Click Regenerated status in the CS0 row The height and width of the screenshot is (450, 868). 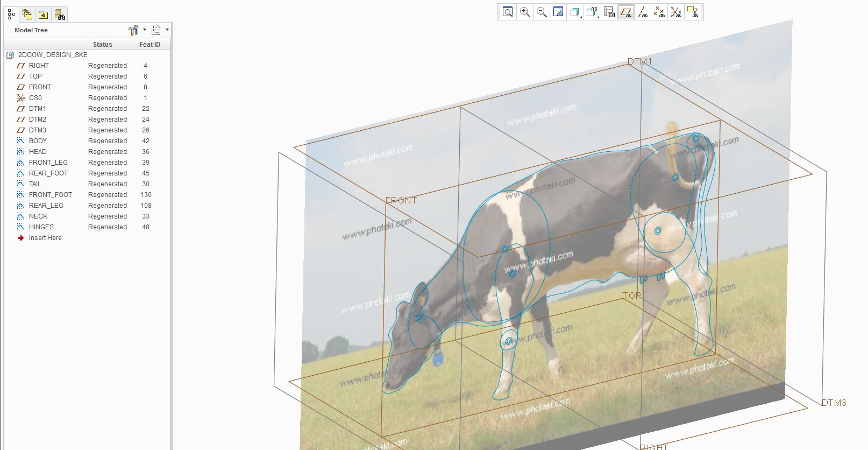(108, 98)
